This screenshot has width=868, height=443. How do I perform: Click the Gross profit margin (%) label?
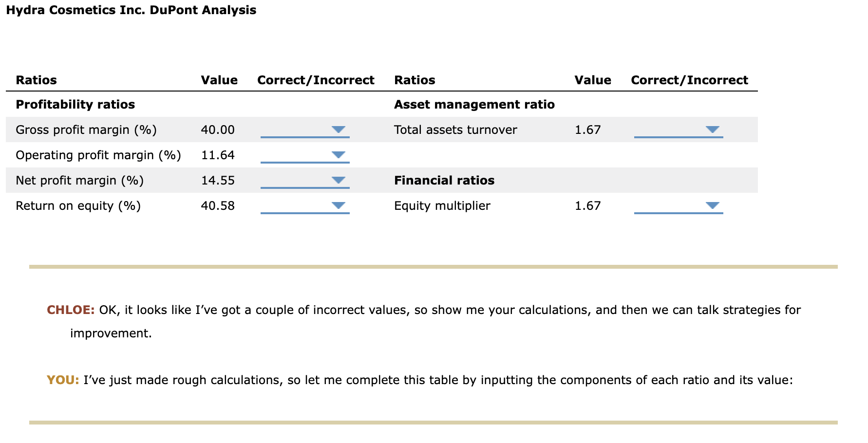[86, 130]
